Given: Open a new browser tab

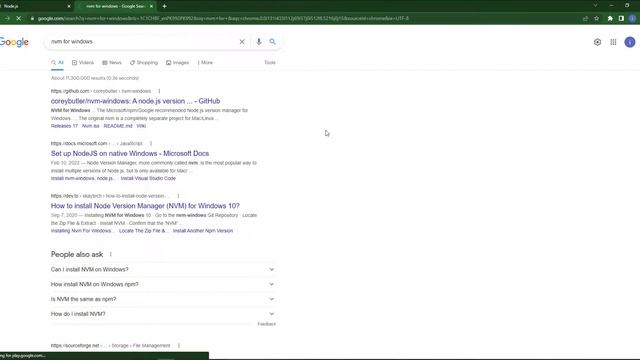Looking at the screenshot, I should pyautogui.click(x=164, y=6).
